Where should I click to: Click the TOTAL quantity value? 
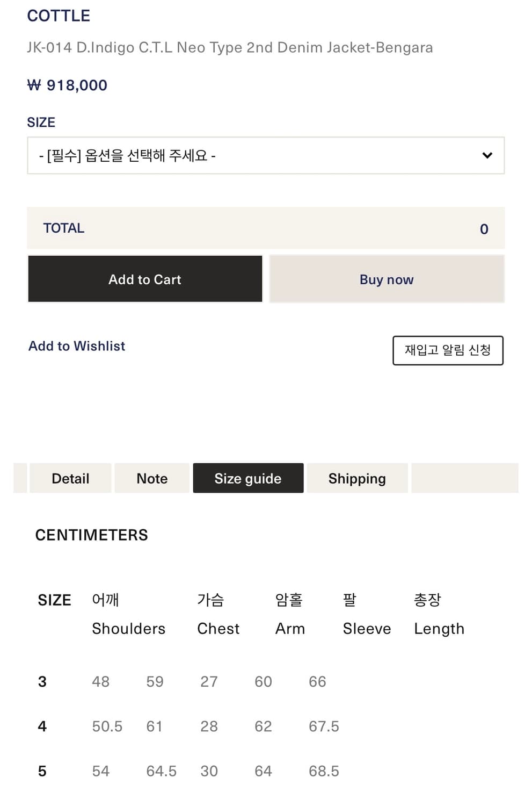click(x=484, y=229)
